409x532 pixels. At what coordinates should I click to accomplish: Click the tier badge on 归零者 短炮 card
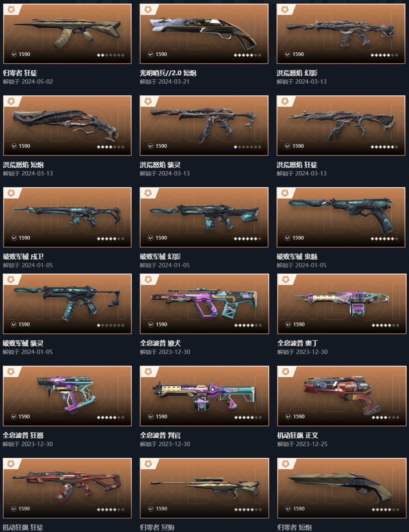(285, 464)
